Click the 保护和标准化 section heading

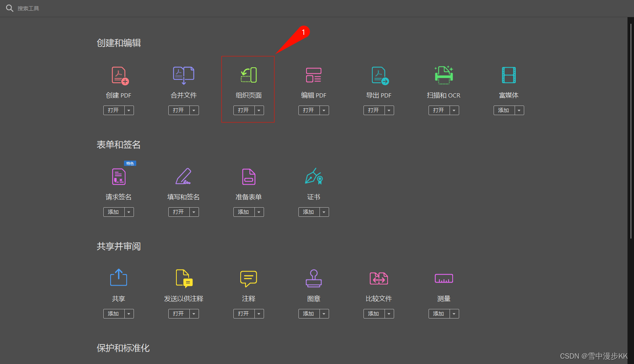(123, 348)
